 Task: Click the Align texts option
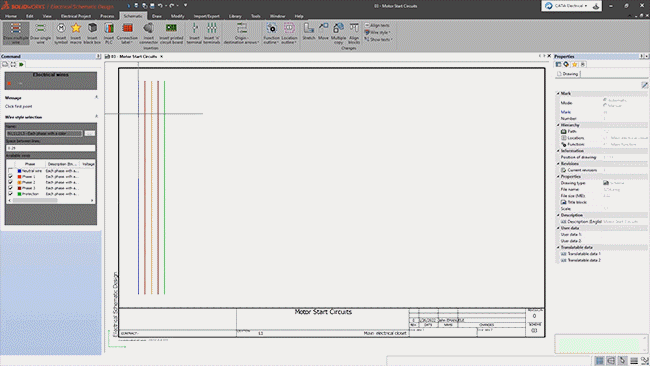pos(377,25)
